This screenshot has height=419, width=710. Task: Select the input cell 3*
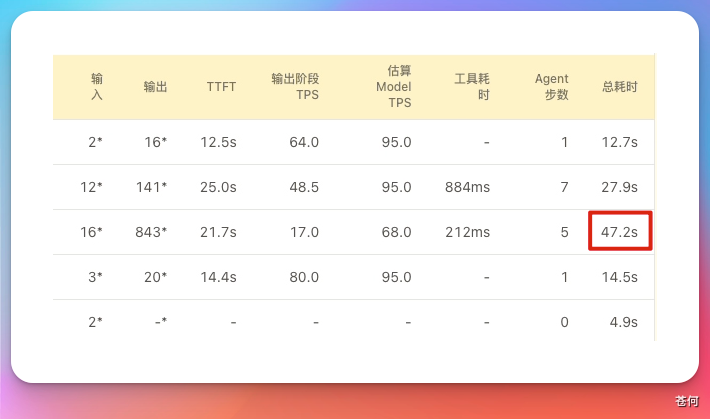click(95, 277)
